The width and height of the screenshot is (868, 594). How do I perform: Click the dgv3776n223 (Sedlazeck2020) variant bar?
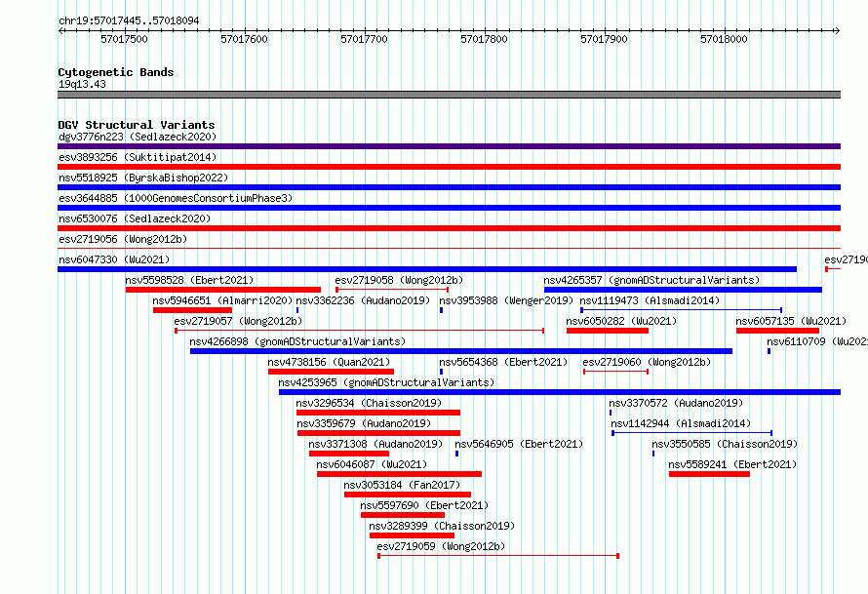449,146
